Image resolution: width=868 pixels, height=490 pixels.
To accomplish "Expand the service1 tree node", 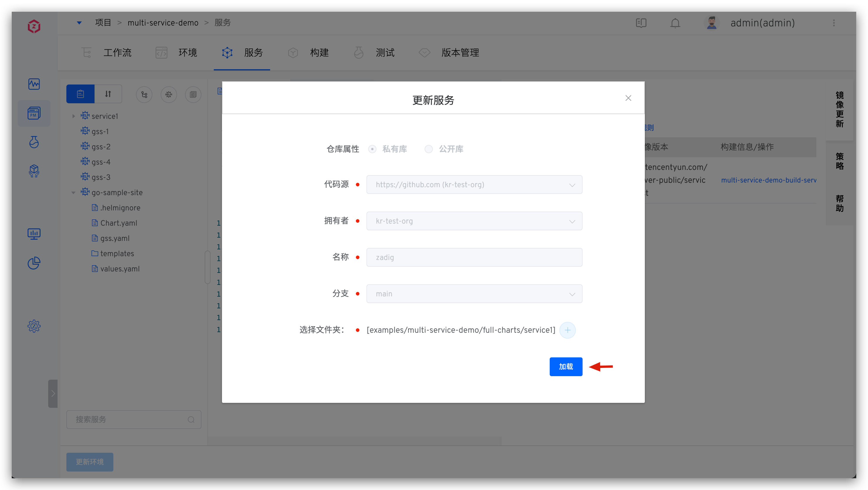I will click(73, 116).
